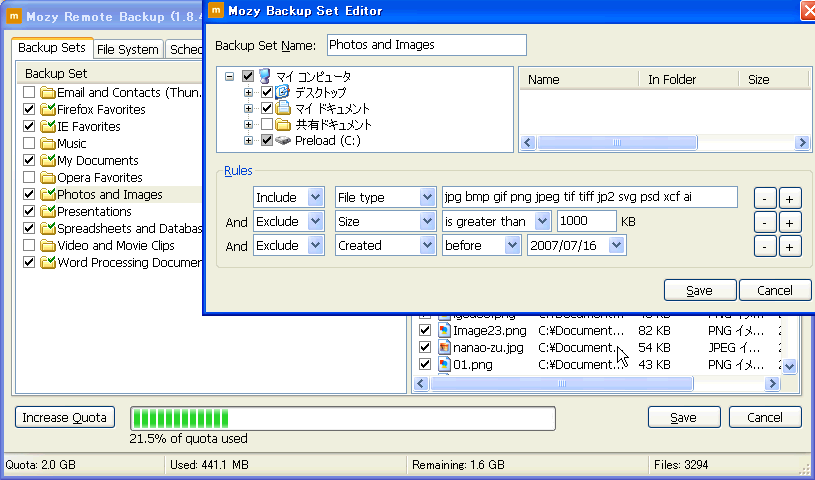Click the file type extensions text field
The image size is (815, 480).
click(589, 197)
